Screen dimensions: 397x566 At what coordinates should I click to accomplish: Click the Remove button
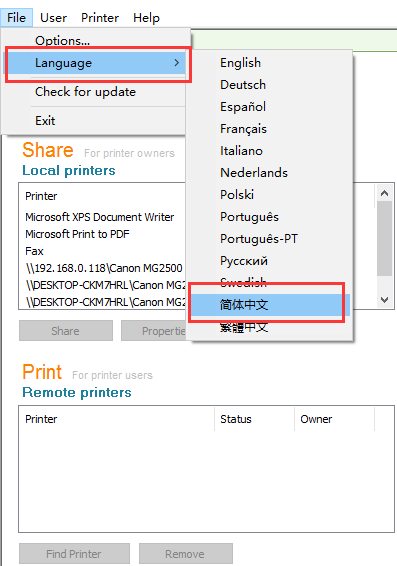tap(185, 554)
